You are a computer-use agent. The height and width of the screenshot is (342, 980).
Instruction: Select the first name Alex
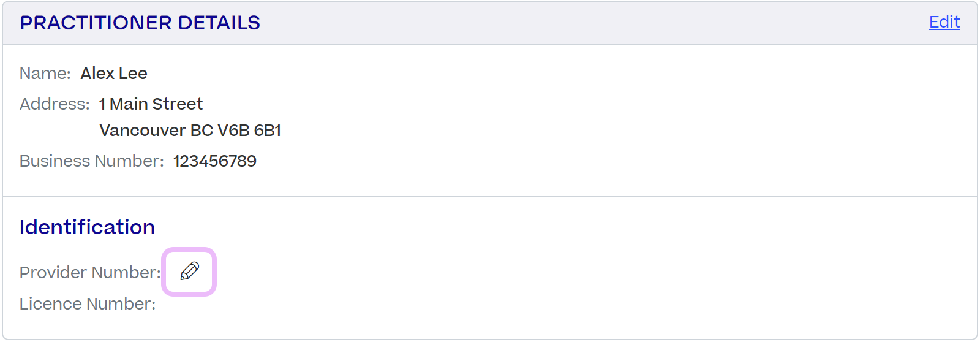[x=97, y=74]
